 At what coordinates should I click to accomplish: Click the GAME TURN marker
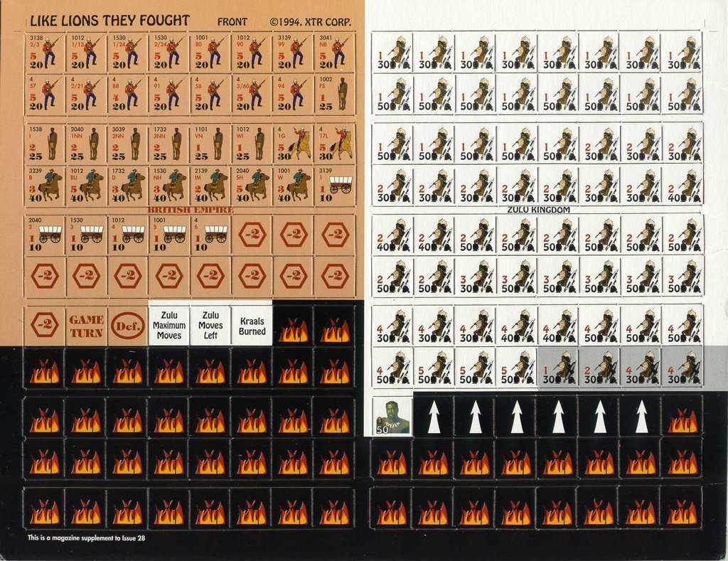pyautogui.click(x=86, y=326)
